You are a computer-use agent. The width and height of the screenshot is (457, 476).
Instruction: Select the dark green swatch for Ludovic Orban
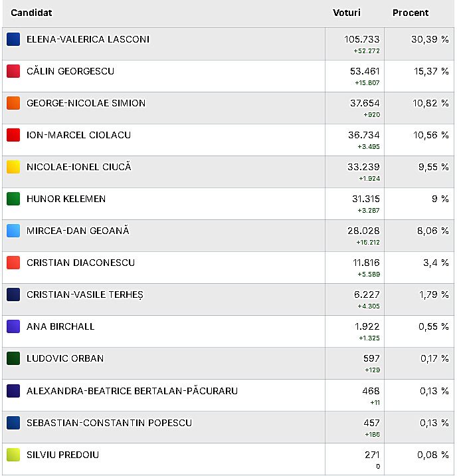13,358
